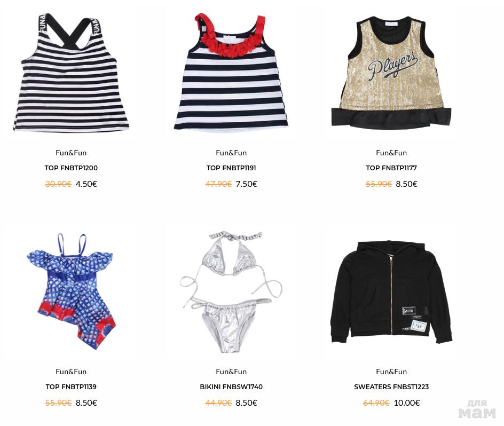Click the BIKINI FNBSW1740 product title
The width and height of the screenshot is (504, 426).
231,387
